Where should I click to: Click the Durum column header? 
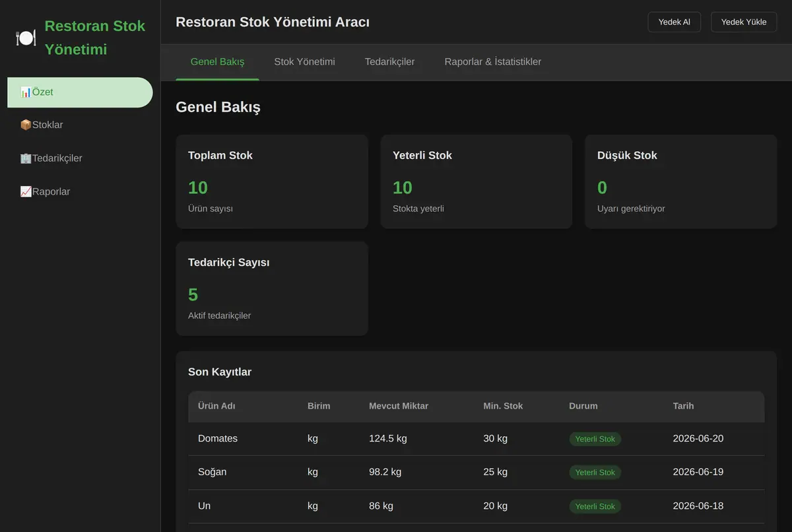(x=583, y=406)
